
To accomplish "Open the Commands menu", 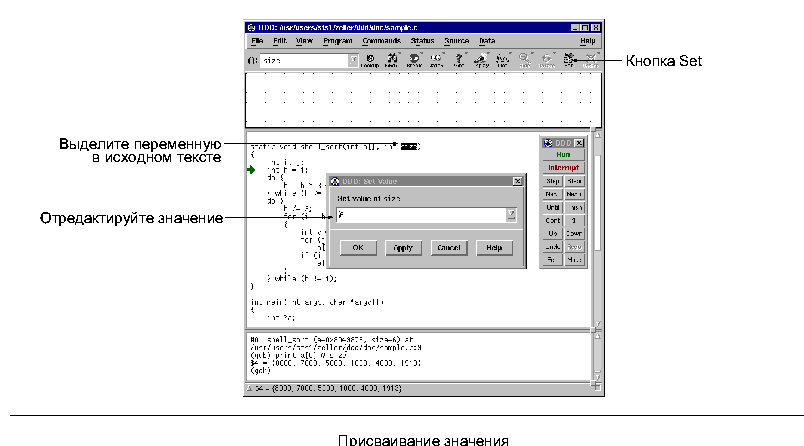I will [x=381, y=41].
